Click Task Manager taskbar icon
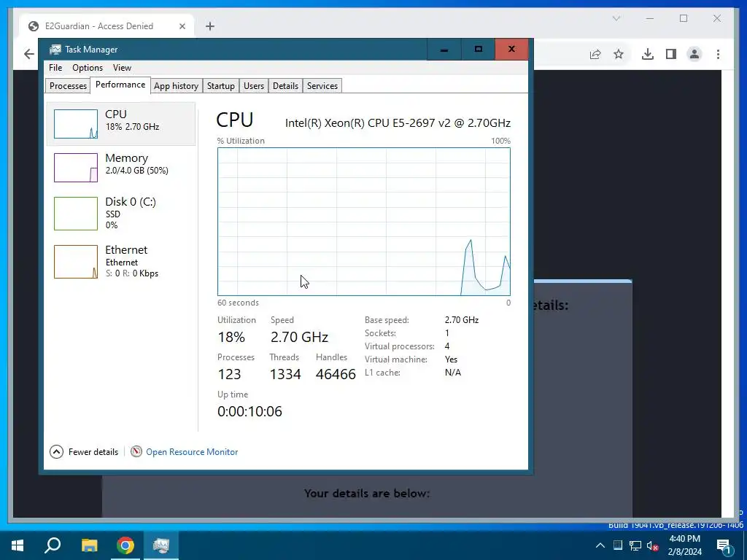The image size is (747, 560). coord(161,545)
